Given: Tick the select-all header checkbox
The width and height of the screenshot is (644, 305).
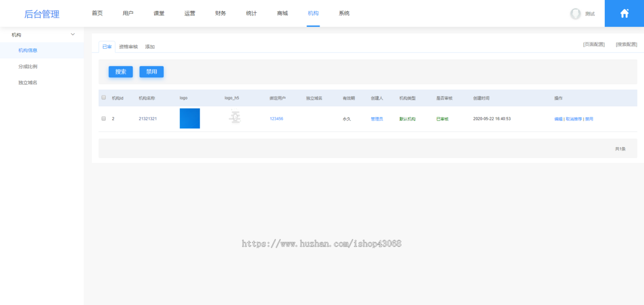Looking at the screenshot, I should 104,98.
